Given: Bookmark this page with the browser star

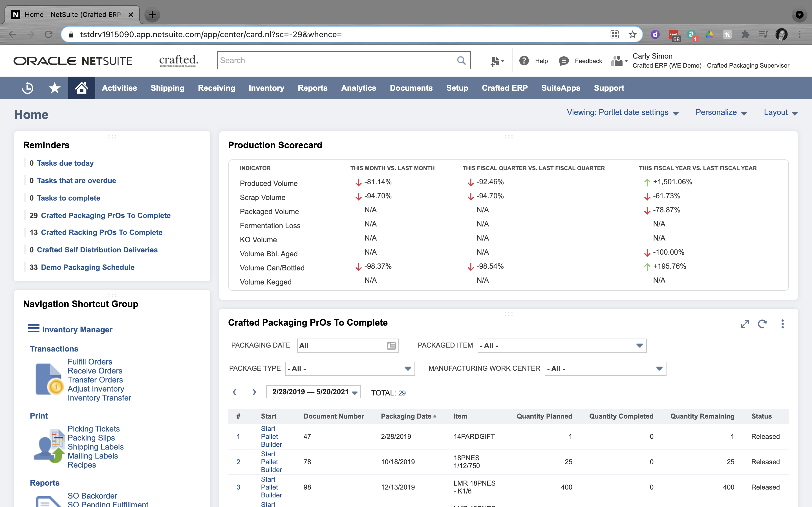Looking at the screenshot, I should [x=632, y=34].
